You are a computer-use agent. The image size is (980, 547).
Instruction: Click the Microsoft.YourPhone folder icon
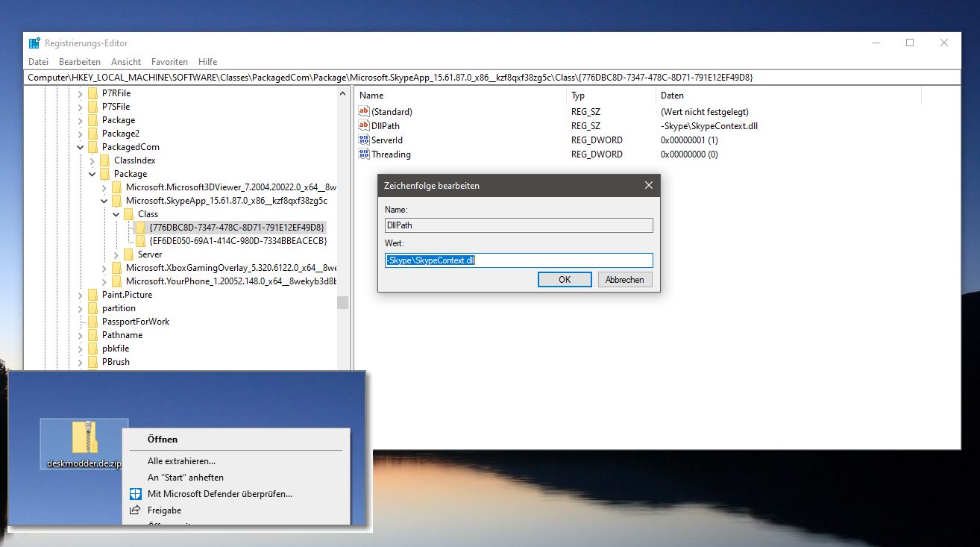point(116,281)
